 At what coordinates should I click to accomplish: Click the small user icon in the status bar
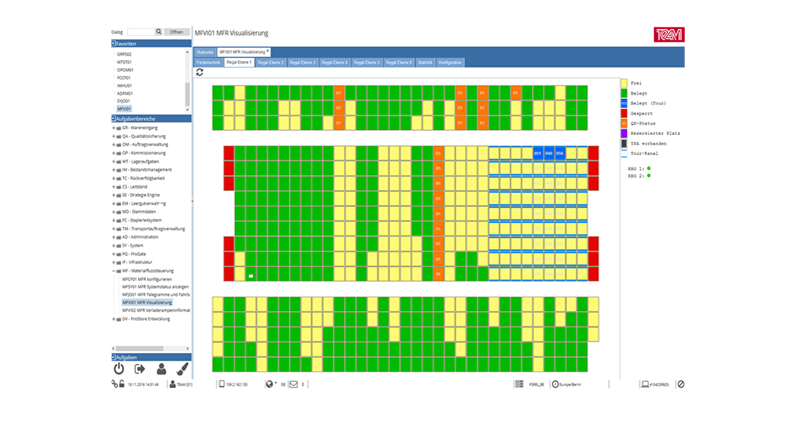(172, 384)
